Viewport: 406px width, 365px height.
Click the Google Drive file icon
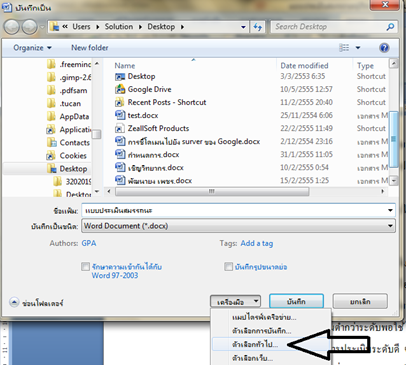(120, 89)
